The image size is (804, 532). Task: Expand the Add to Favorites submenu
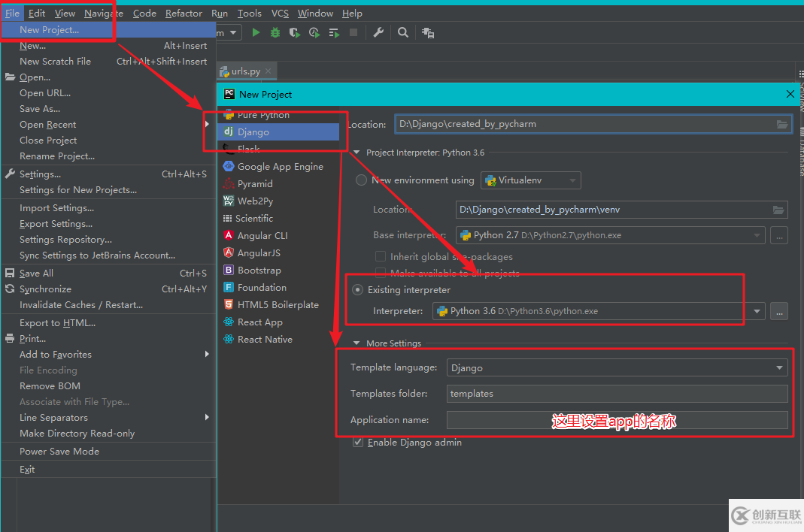pyautogui.click(x=207, y=354)
